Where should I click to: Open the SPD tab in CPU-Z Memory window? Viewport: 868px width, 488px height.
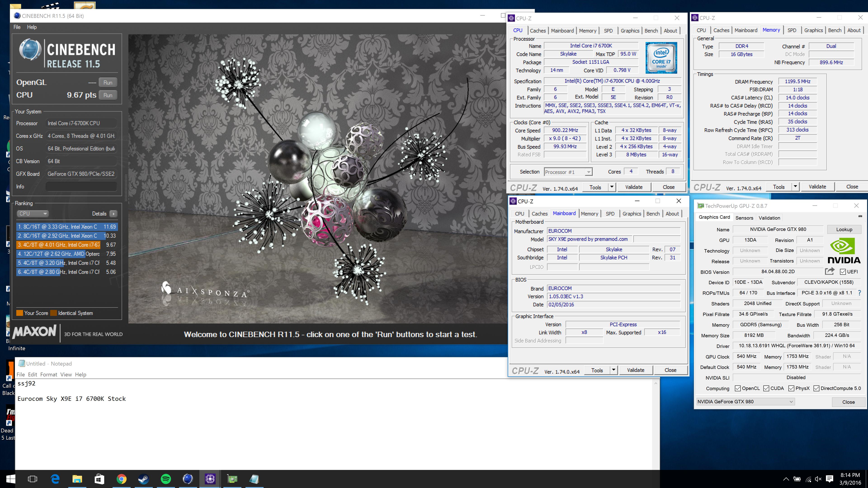click(792, 30)
